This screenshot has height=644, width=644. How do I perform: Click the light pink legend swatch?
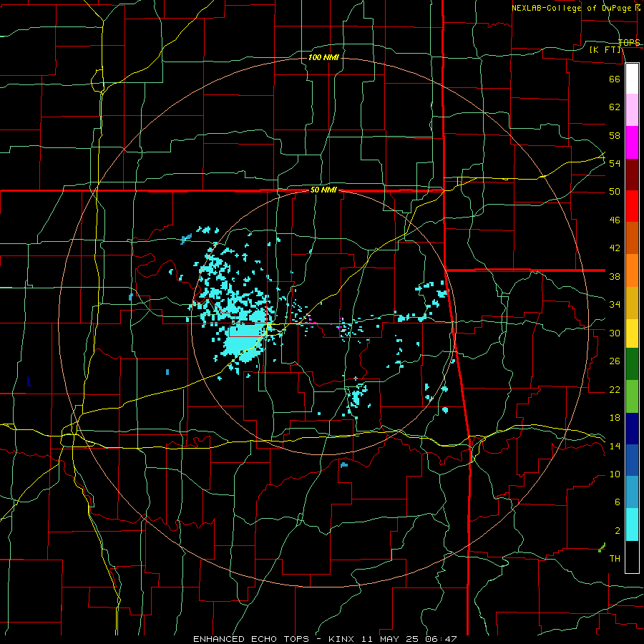click(632, 110)
